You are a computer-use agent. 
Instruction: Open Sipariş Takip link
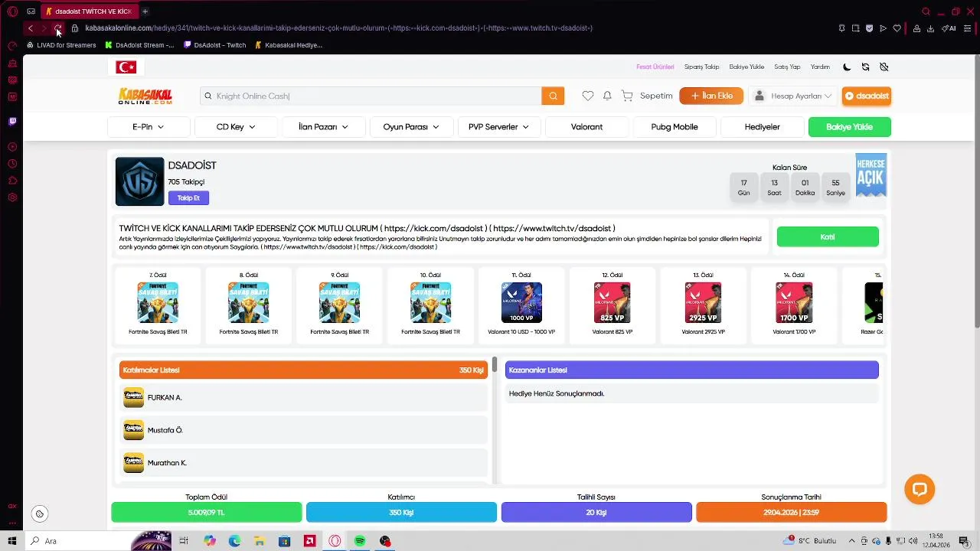click(x=701, y=67)
